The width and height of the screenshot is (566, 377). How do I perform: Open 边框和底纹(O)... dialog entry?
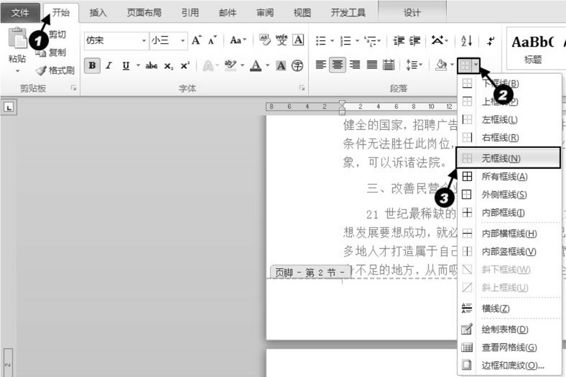click(509, 365)
